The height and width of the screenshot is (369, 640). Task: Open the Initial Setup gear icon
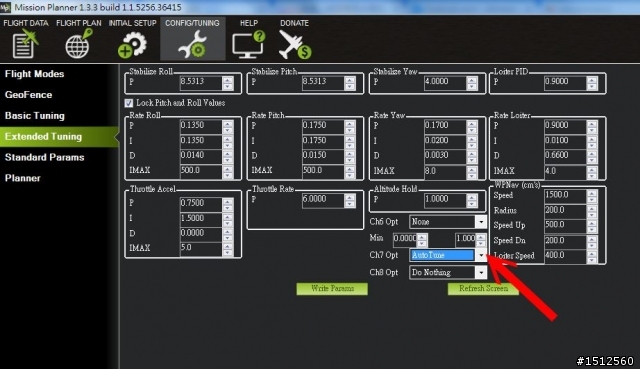(132, 44)
